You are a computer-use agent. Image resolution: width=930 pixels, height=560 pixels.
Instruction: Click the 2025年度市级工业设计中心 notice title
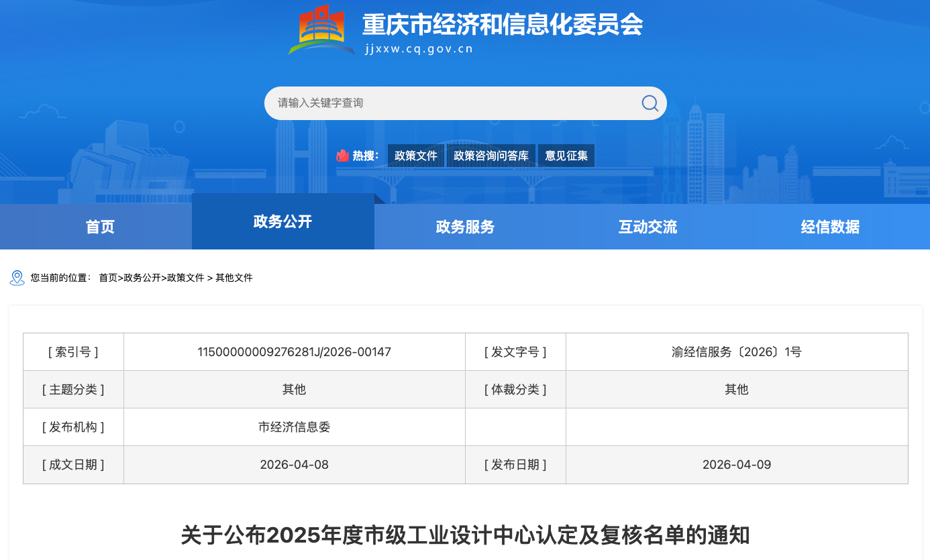[465, 536]
